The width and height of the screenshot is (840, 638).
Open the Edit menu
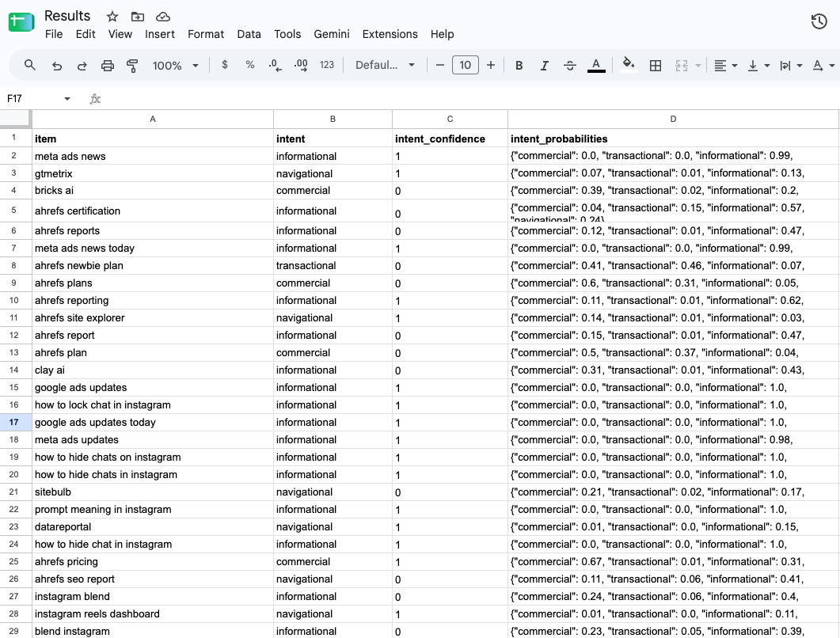tap(86, 34)
